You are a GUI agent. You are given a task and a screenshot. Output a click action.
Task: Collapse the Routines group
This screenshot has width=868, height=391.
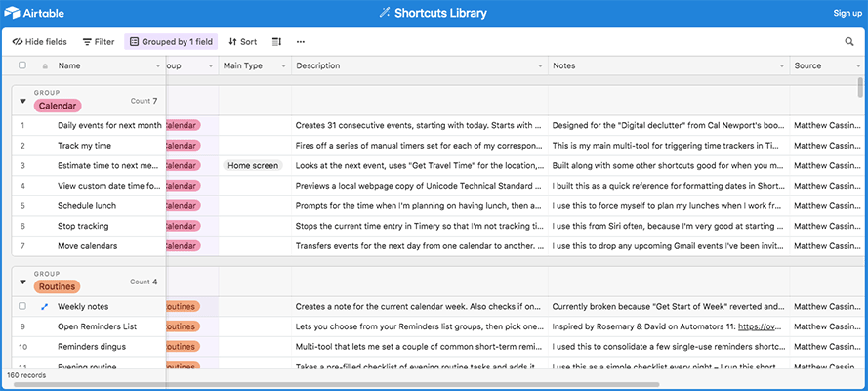pos(22,282)
